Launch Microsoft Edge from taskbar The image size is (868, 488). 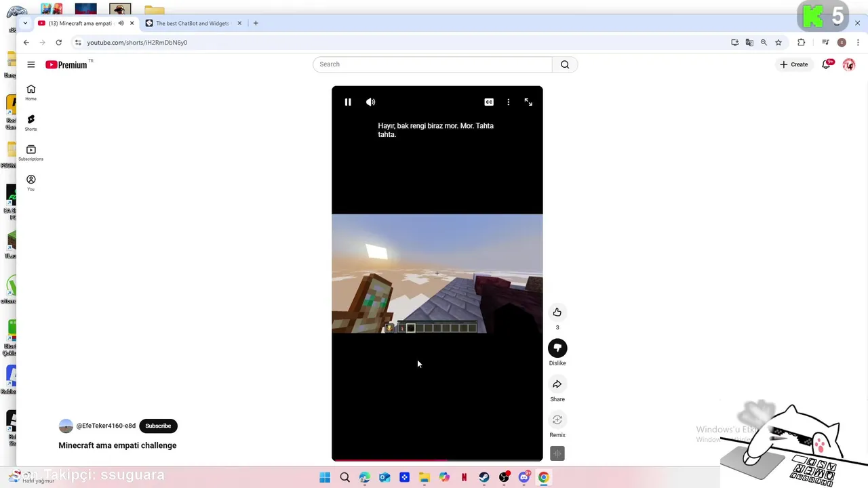365,478
